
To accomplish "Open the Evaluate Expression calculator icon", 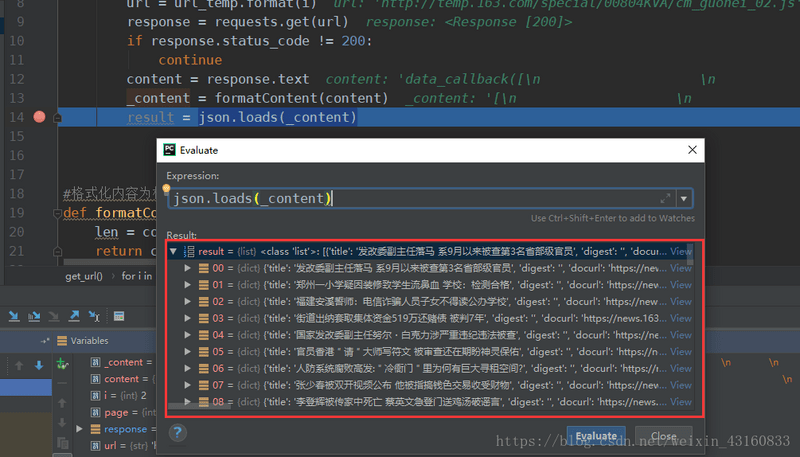I will point(119,316).
